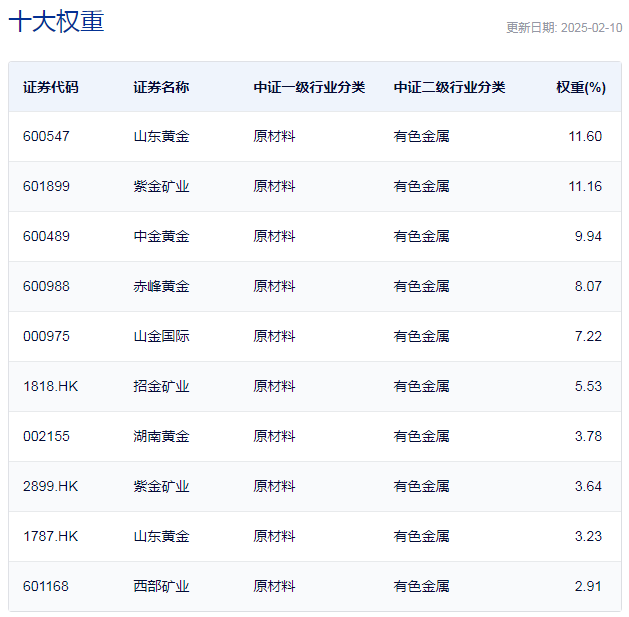
Task: Click the 证券名称 column header
Action: point(161,87)
